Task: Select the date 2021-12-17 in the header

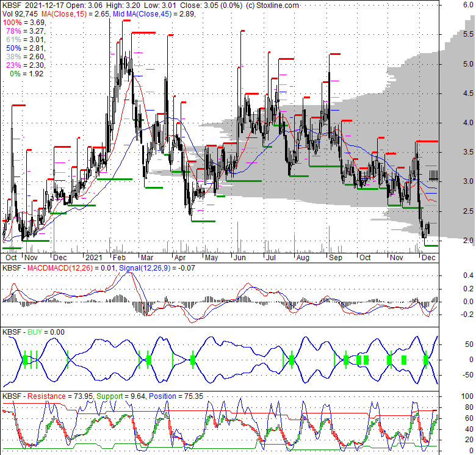Action: (44, 5)
